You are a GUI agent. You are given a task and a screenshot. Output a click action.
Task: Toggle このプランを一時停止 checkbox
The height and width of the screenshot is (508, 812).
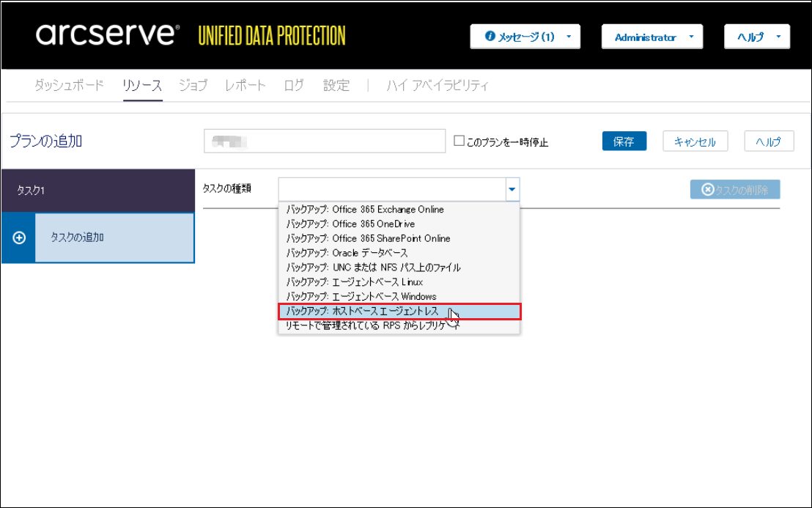click(459, 140)
